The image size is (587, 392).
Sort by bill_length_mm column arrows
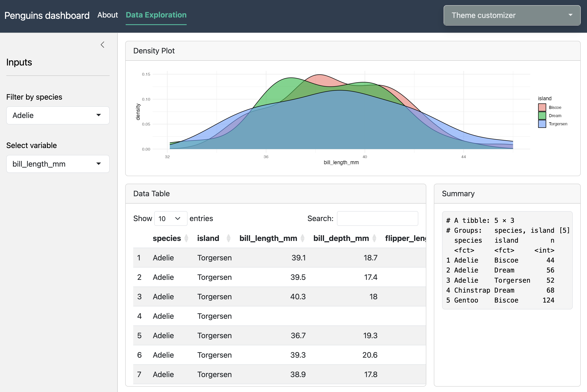click(x=302, y=238)
